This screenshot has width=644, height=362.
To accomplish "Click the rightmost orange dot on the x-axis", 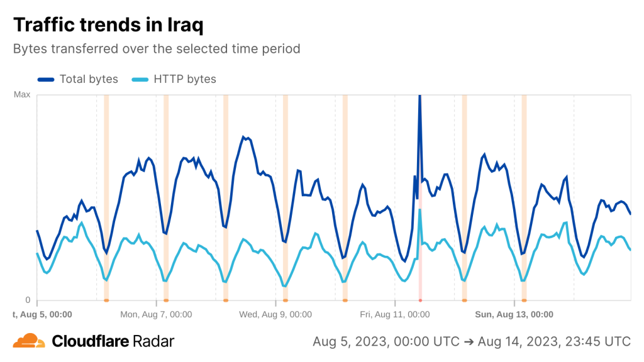I will (524, 301).
